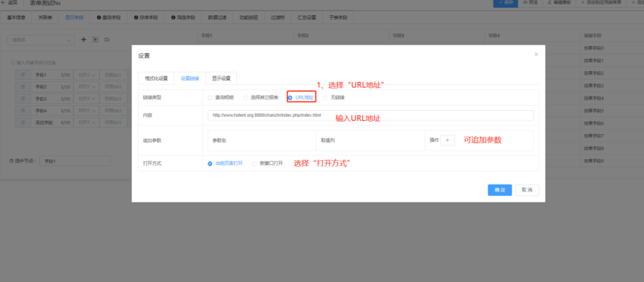Click the 选中节点 input showing 字段1
This screenshot has width=644, height=282.
(x=75, y=161)
